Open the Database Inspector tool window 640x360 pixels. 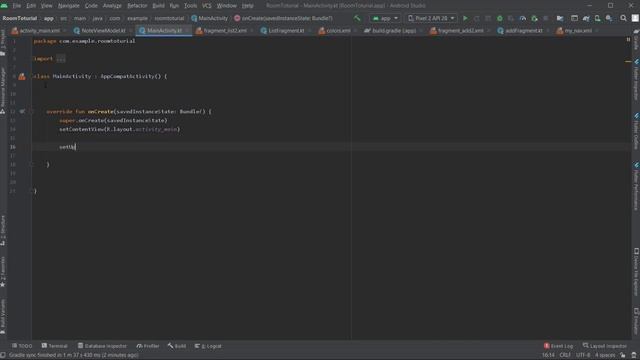102,346
